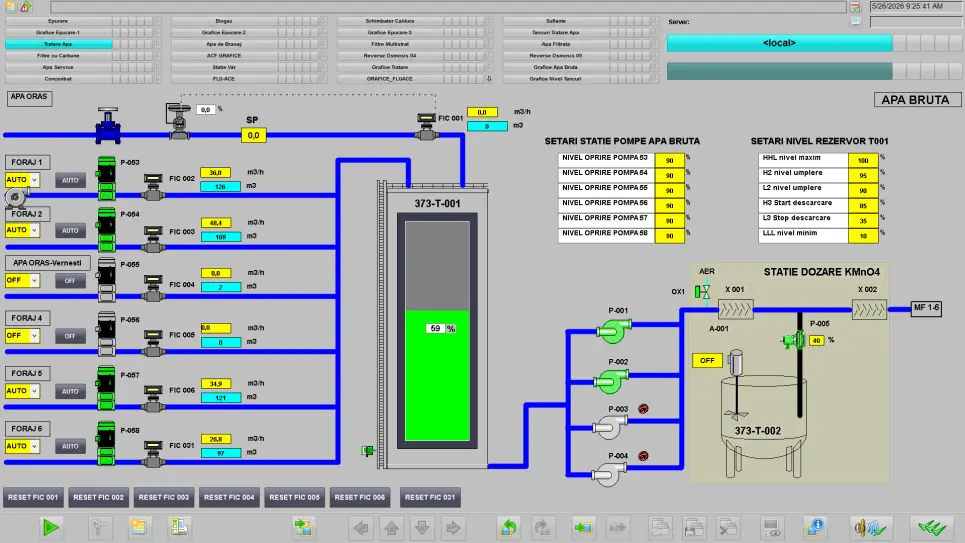This screenshot has height=543, width=965.
Task: Toggle the OFF button for APA ORAS-Vernesti pump
Action: (70, 281)
